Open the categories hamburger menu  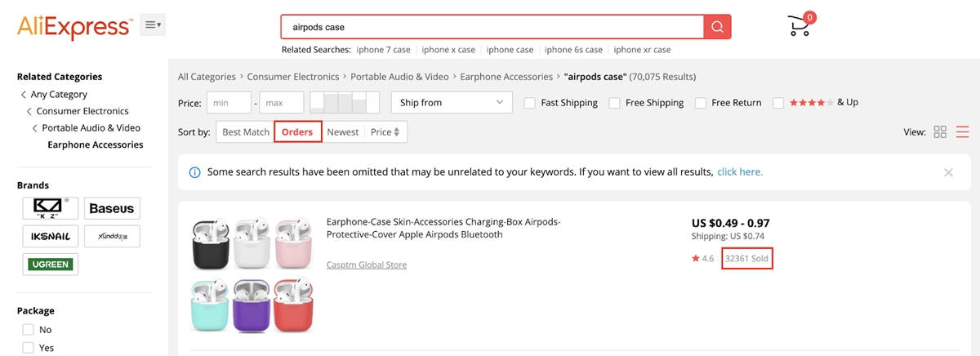[x=153, y=25]
